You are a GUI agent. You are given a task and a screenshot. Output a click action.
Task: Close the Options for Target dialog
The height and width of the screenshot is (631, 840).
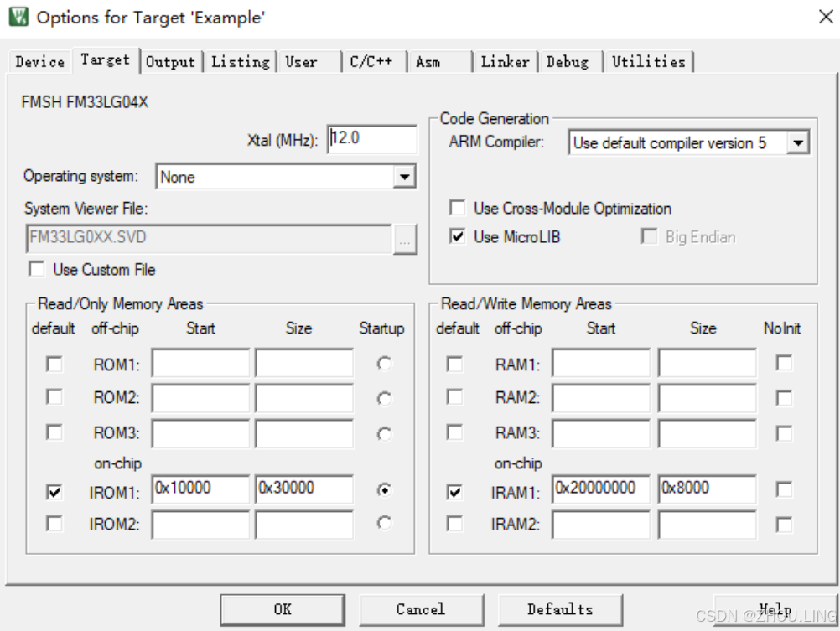tap(826, 17)
